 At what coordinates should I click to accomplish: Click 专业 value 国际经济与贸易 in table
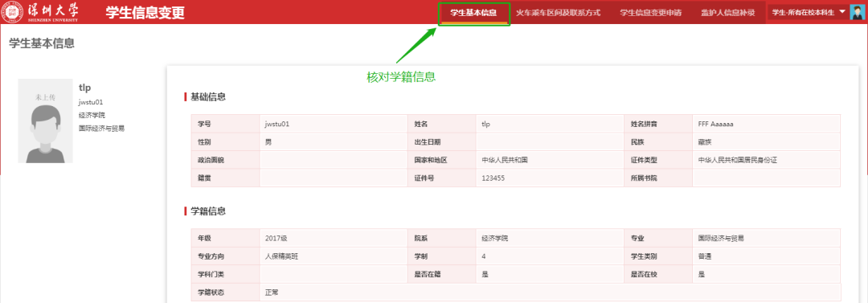(x=721, y=238)
